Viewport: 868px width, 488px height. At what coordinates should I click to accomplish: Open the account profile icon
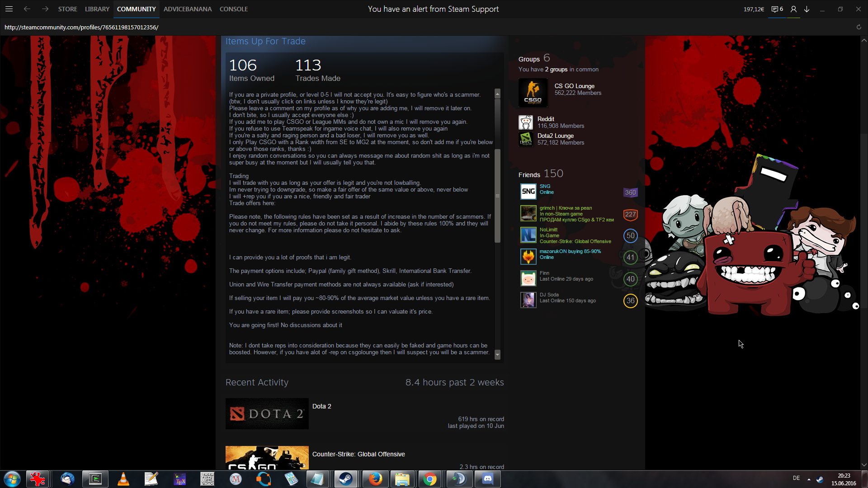[793, 9]
